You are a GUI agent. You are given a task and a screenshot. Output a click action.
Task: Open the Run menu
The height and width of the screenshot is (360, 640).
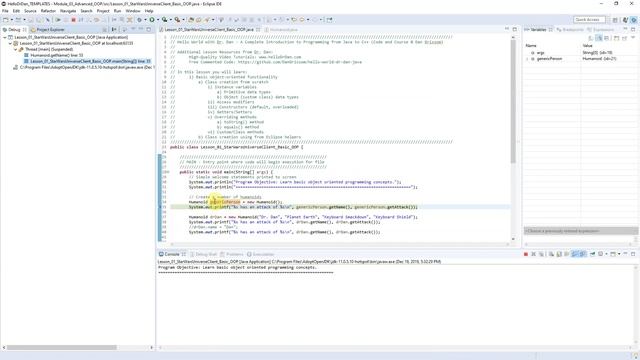[118, 11]
